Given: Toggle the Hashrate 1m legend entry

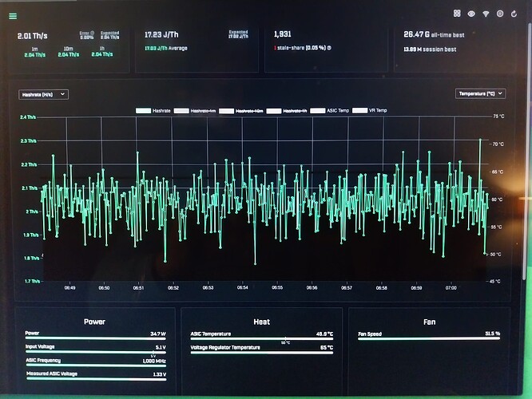Looking at the screenshot, I should [x=195, y=111].
